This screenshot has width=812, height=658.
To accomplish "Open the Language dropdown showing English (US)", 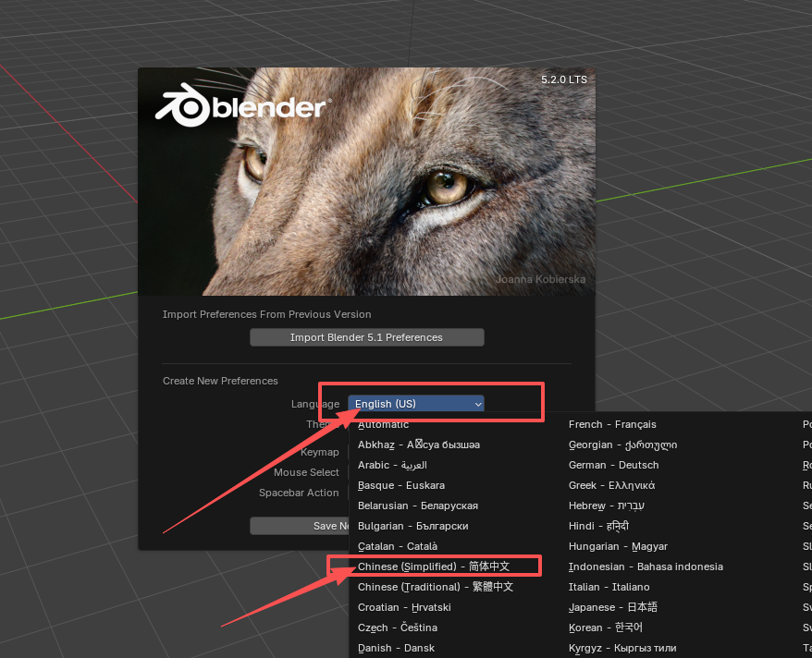I will (x=416, y=404).
